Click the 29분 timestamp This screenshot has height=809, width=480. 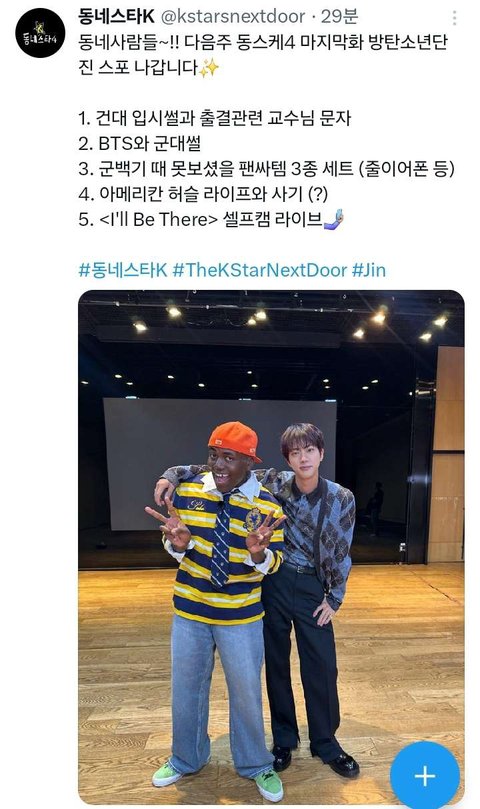(x=339, y=17)
